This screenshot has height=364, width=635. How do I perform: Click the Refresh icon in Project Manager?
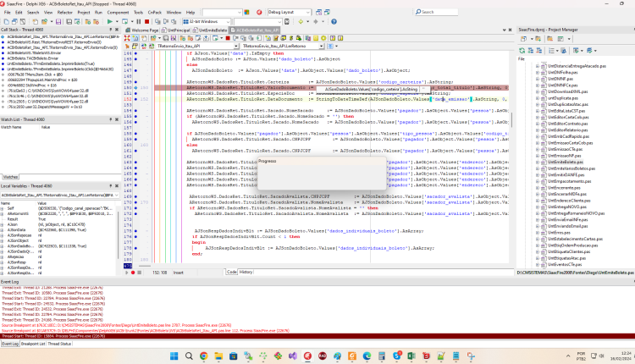522,51
